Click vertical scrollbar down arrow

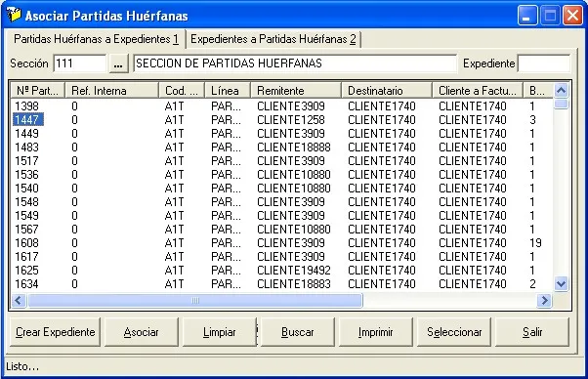click(x=561, y=284)
